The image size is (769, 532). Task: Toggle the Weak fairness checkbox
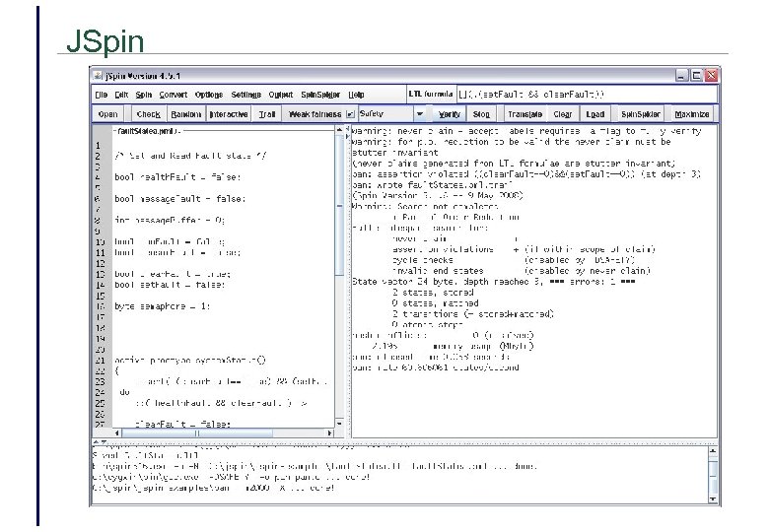point(350,114)
